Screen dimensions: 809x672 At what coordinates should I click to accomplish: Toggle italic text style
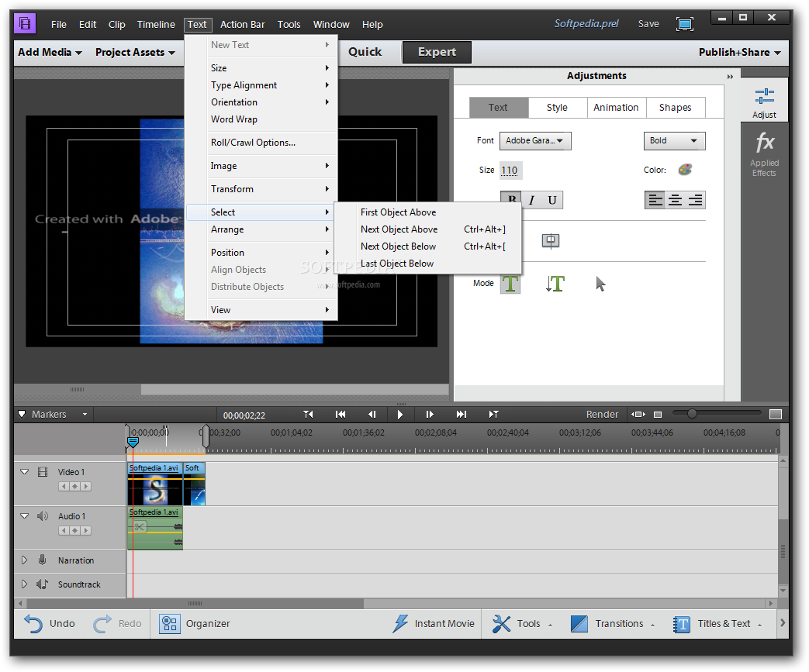(x=531, y=200)
